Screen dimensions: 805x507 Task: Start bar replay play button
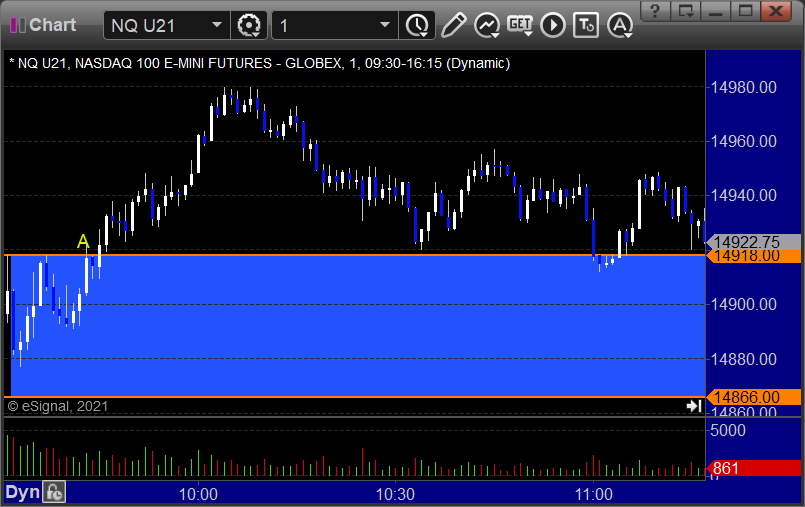click(553, 25)
